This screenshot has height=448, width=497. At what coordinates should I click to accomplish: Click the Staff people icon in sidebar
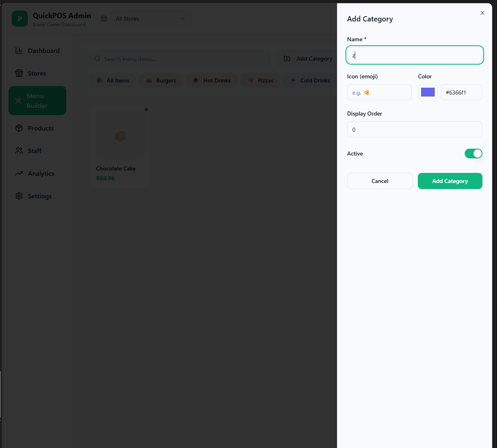[19, 151]
